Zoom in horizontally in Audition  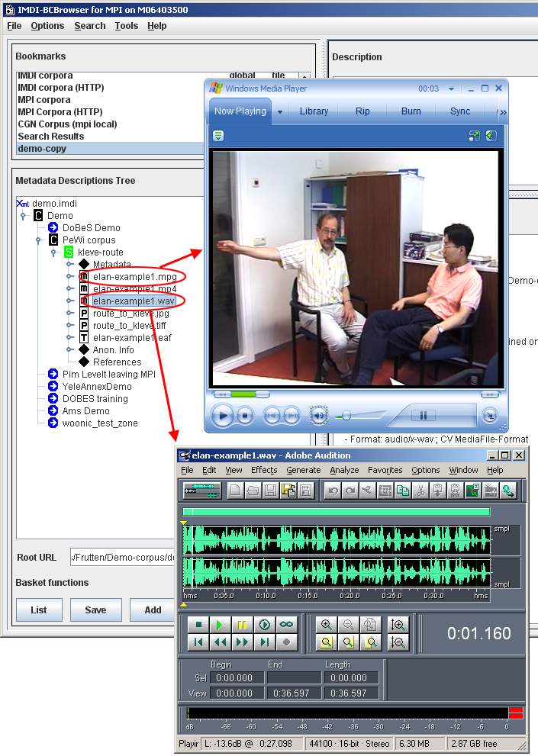(327, 625)
